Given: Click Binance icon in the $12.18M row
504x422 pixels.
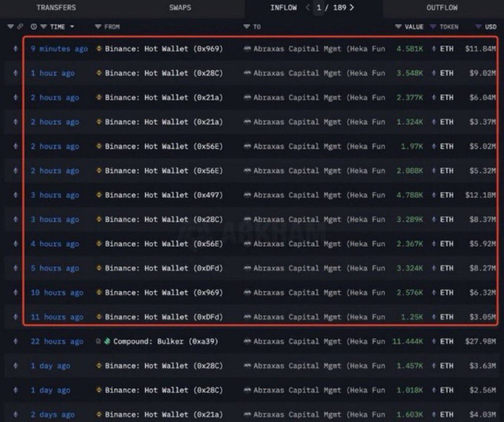Looking at the screenshot, I should [x=99, y=195].
